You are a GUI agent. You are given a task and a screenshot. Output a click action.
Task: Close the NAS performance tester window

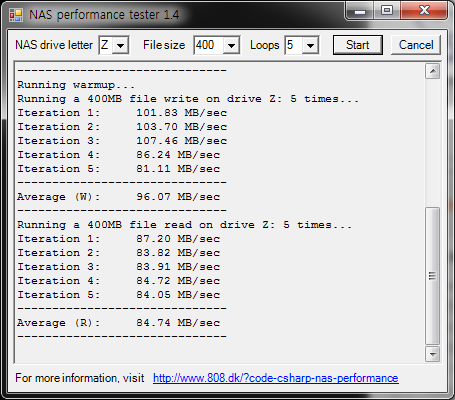click(424, 11)
